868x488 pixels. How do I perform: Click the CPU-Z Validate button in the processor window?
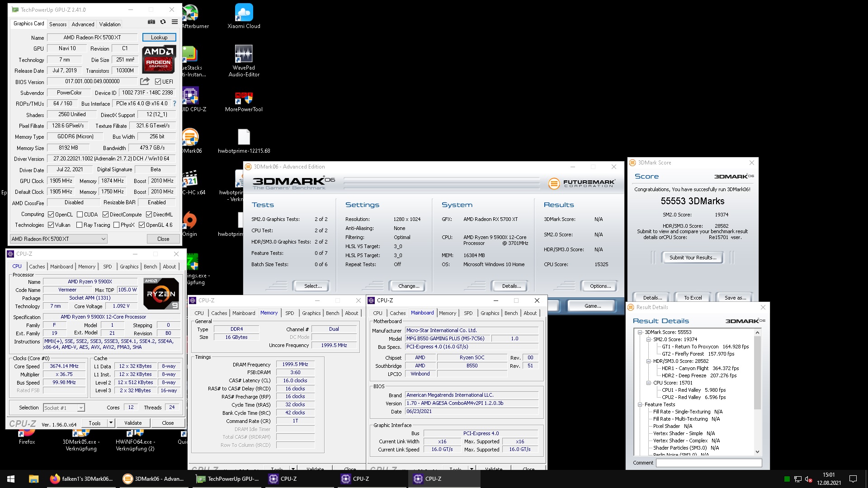coord(133,423)
